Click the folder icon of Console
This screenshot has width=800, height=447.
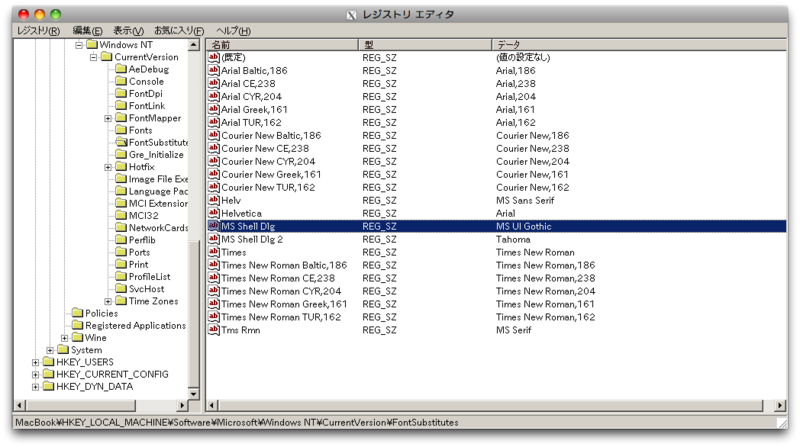(121, 81)
